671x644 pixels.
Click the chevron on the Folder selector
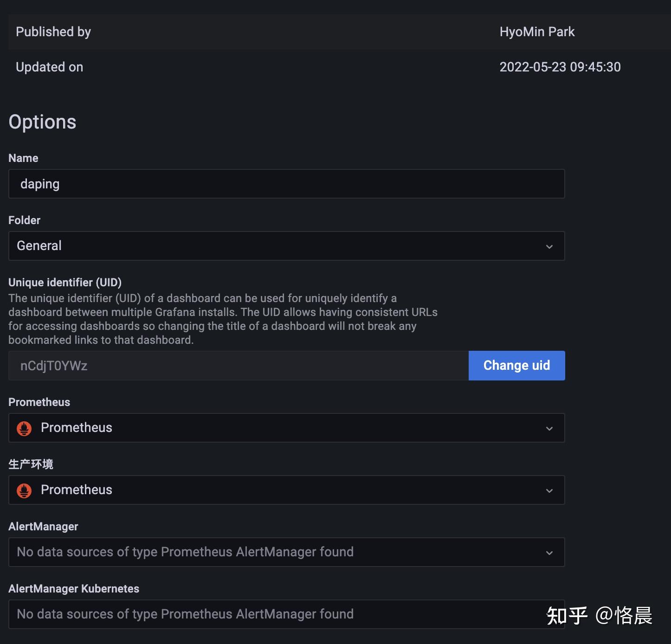(x=549, y=246)
